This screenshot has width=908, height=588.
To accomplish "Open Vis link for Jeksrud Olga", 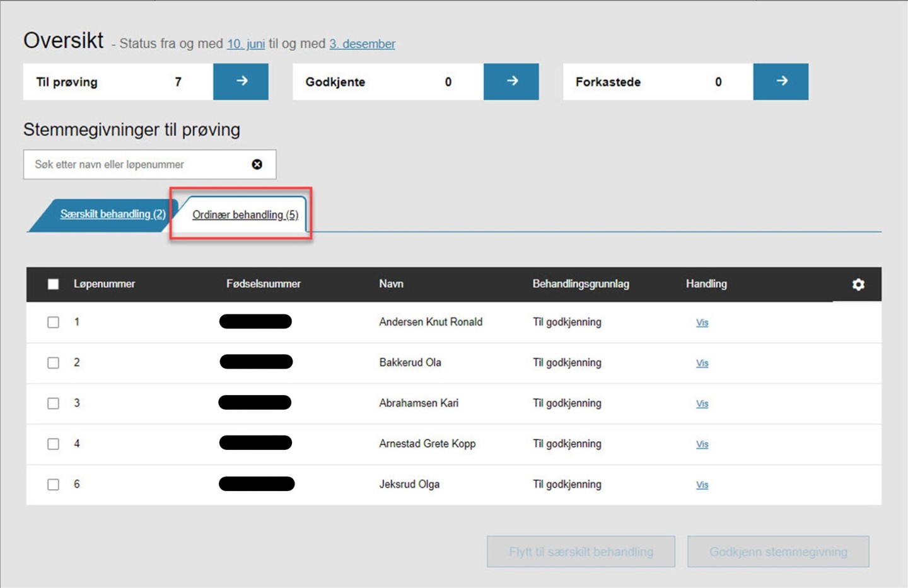I will coord(702,485).
